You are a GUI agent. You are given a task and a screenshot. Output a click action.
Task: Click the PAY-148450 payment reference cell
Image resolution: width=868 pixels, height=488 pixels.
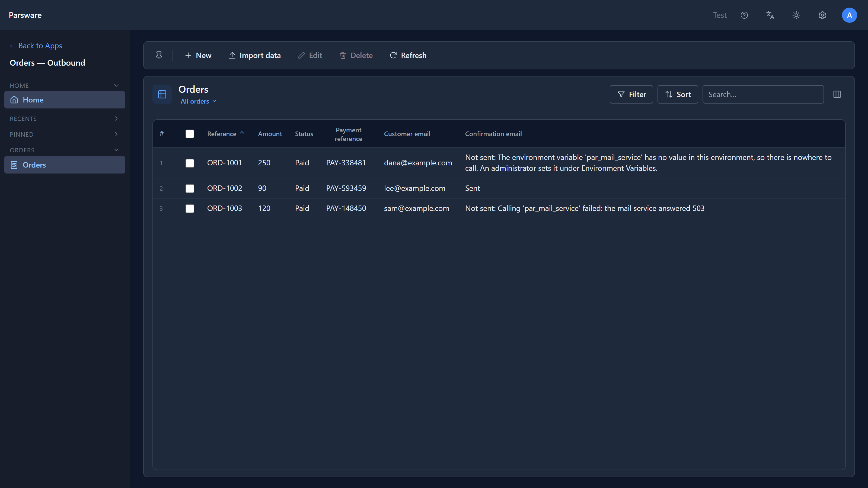coord(346,208)
